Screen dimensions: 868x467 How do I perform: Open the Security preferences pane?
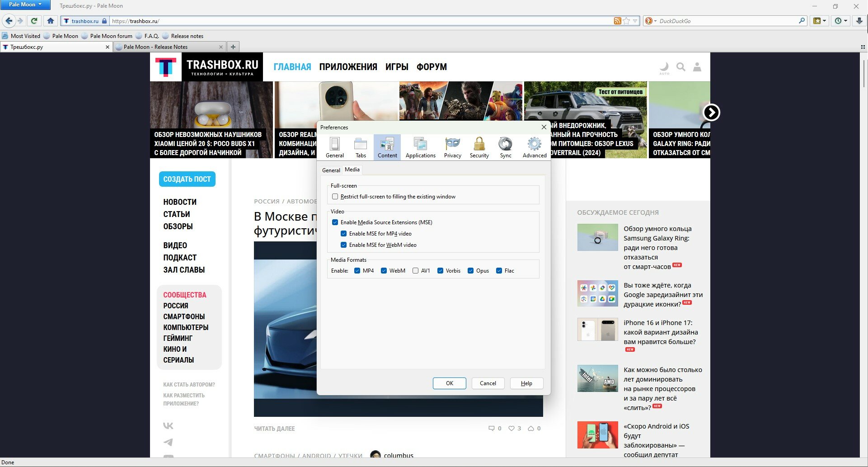coord(479,147)
